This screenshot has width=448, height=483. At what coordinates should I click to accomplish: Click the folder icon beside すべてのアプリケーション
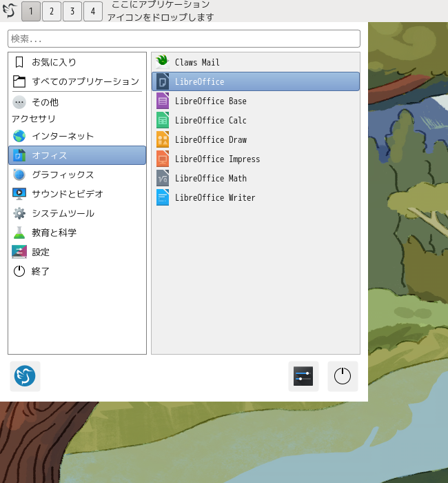click(19, 81)
